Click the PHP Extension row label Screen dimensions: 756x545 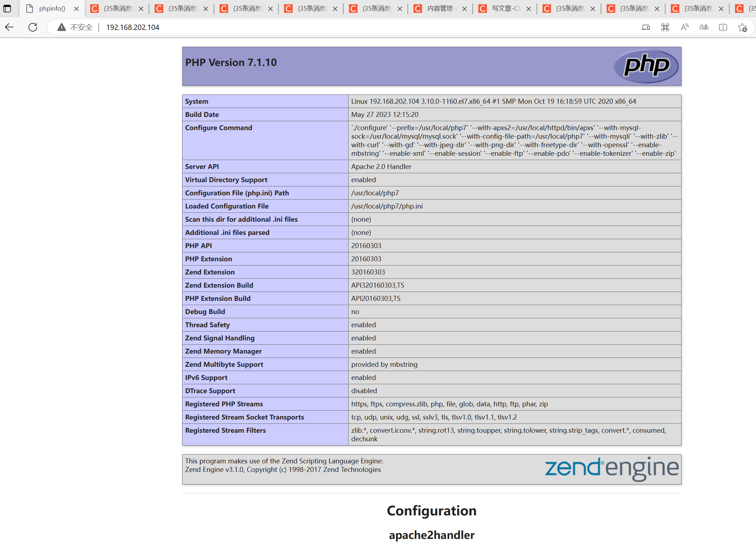209,259
